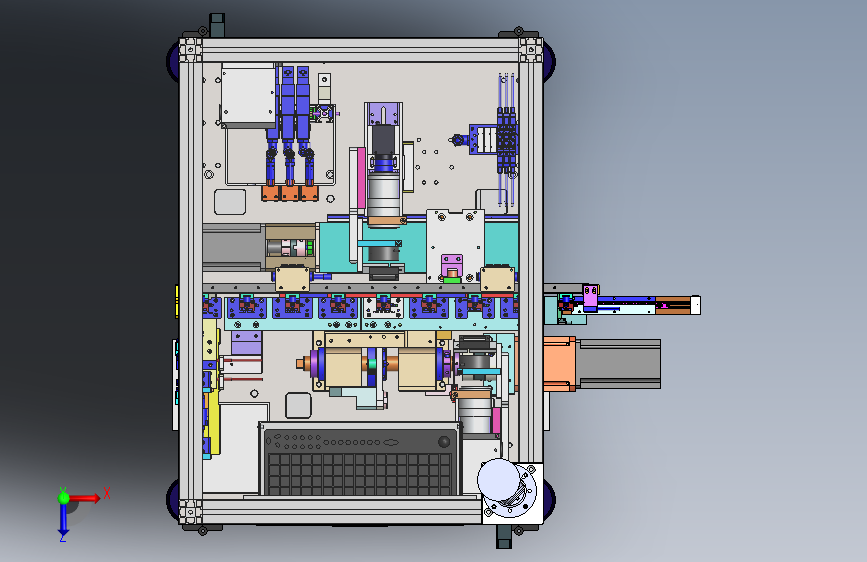The image size is (867, 562).
Task: Select the trackball on the black keyboard
Action: (443, 441)
